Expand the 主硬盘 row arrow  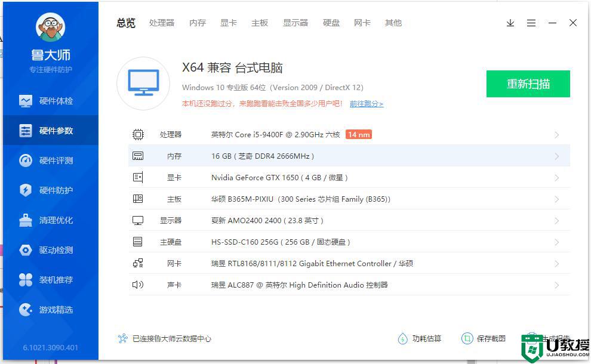(x=556, y=242)
